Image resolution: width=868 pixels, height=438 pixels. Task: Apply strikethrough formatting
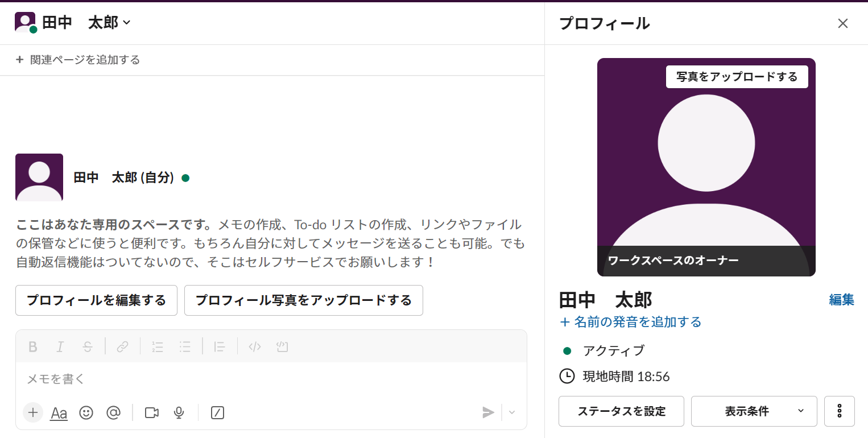click(88, 346)
